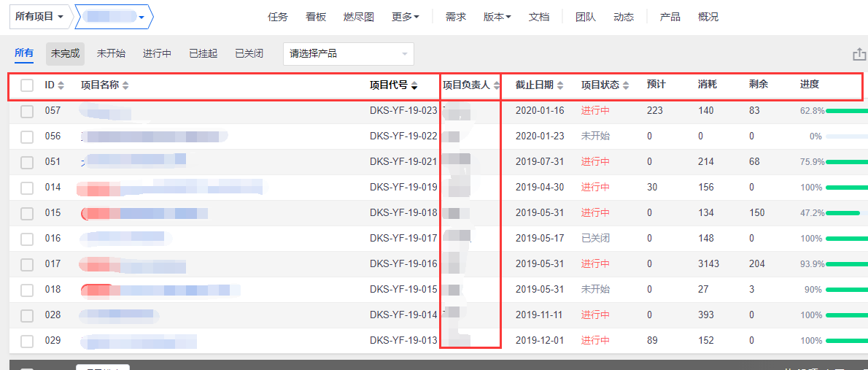Click deadline date 2020-01-16

(540, 111)
